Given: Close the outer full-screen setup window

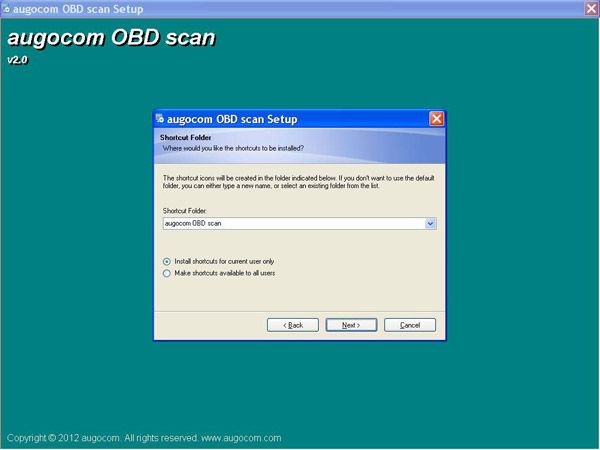Looking at the screenshot, I should coord(591,7).
